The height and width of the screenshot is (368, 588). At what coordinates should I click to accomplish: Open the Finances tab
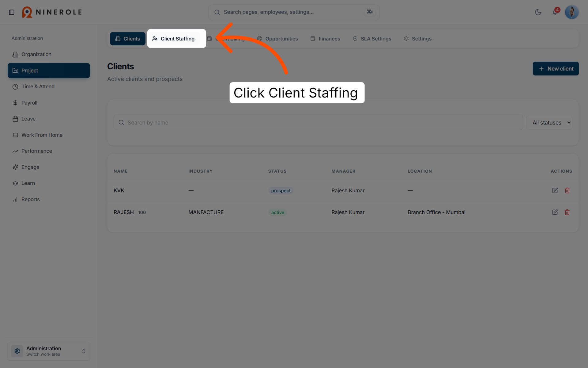325,39
